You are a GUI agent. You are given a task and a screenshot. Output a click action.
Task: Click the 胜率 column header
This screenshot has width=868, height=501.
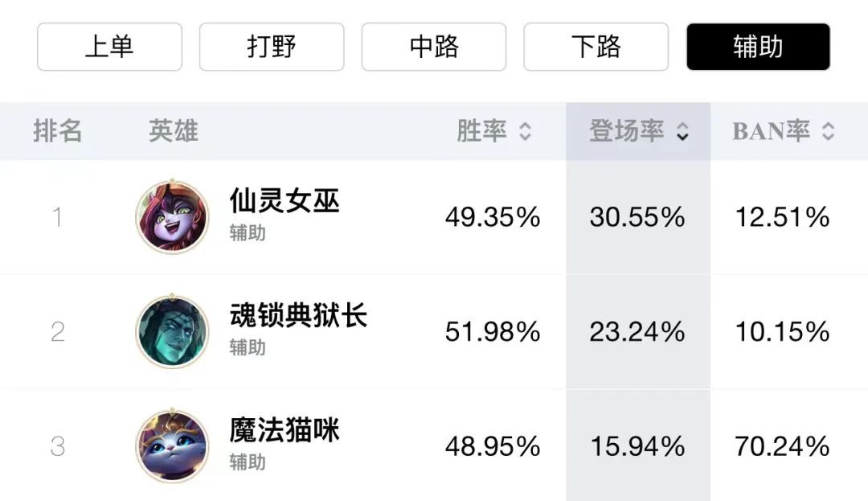(x=481, y=131)
